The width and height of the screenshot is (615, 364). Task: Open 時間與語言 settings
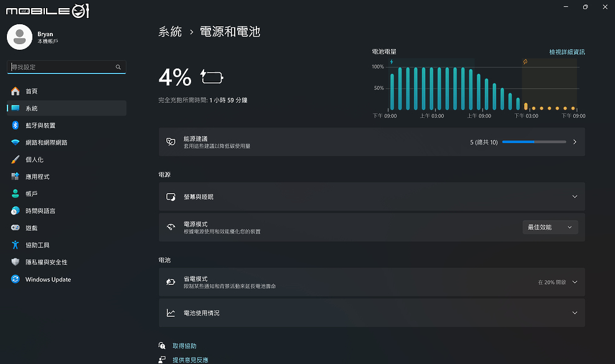[67, 211]
